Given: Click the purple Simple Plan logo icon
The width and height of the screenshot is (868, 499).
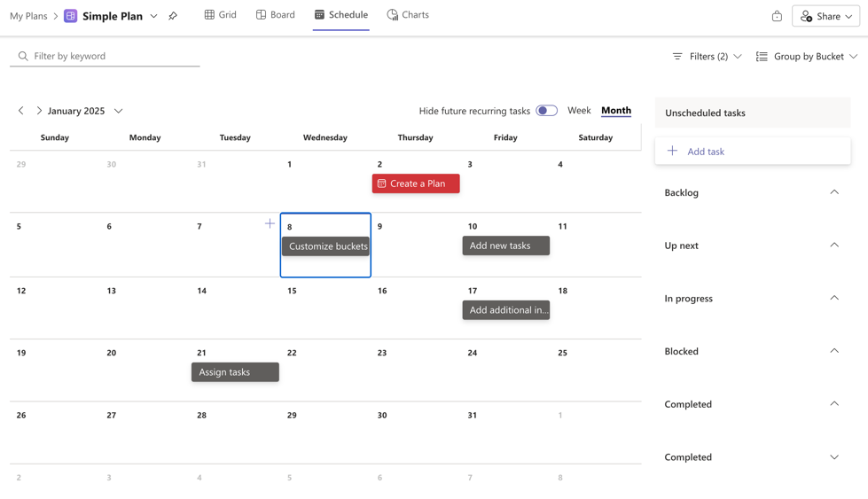Looking at the screenshot, I should coord(70,16).
